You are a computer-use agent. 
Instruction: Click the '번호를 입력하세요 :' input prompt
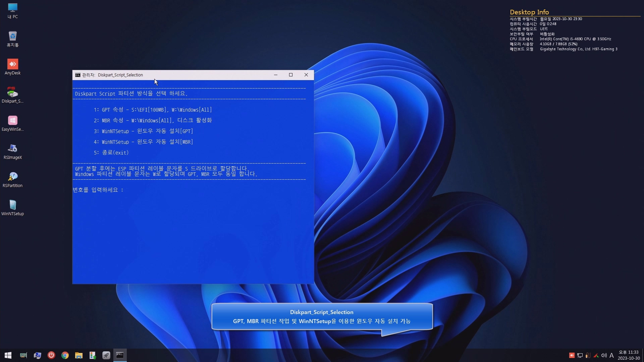point(98,190)
